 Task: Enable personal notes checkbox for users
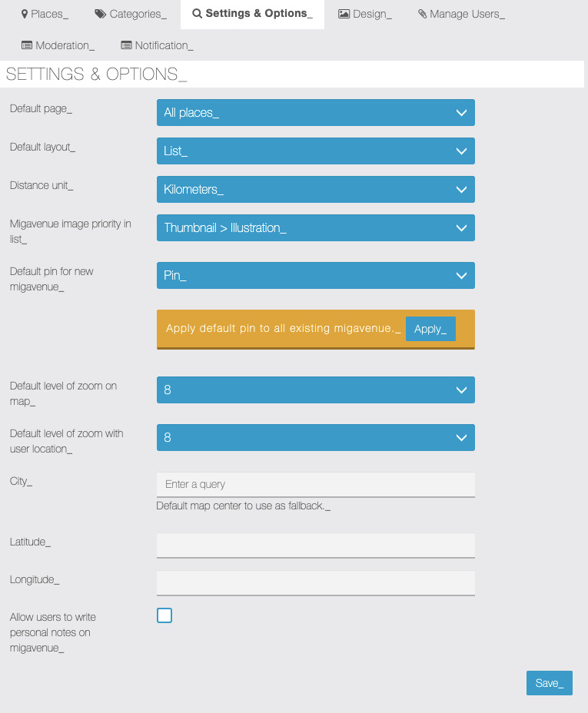coord(164,615)
